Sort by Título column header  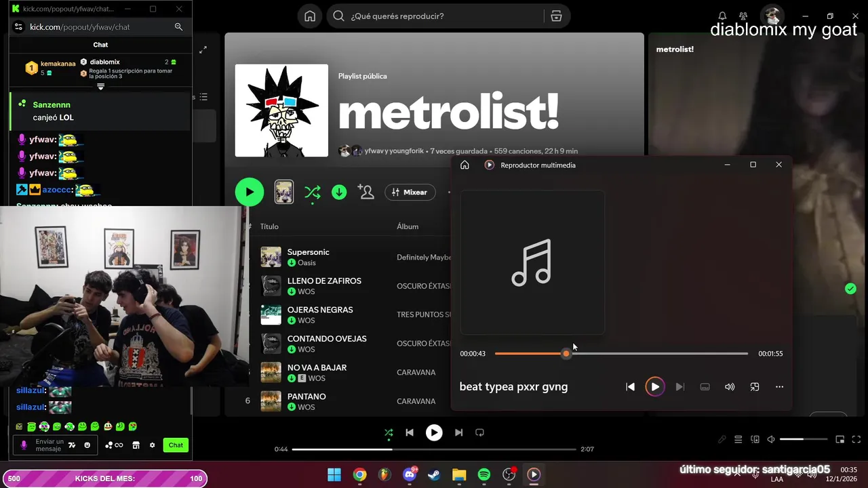pyautogui.click(x=269, y=226)
